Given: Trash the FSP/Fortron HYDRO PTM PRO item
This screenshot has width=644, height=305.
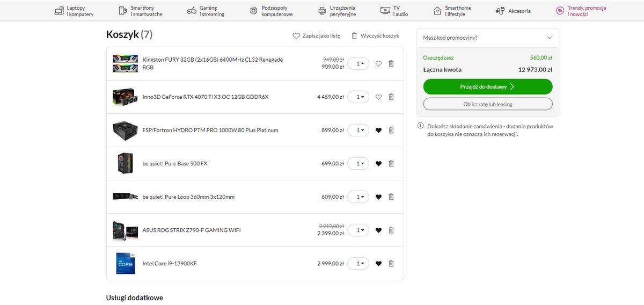Looking at the screenshot, I should point(391,130).
